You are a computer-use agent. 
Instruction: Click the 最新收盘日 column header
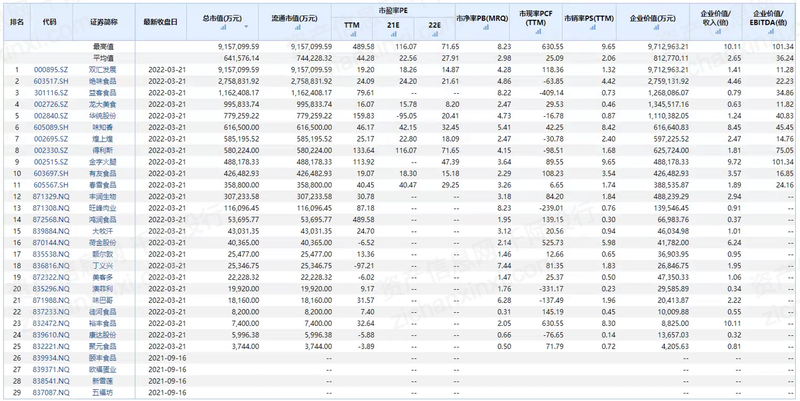pyautogui.click(x=161, y=22)
